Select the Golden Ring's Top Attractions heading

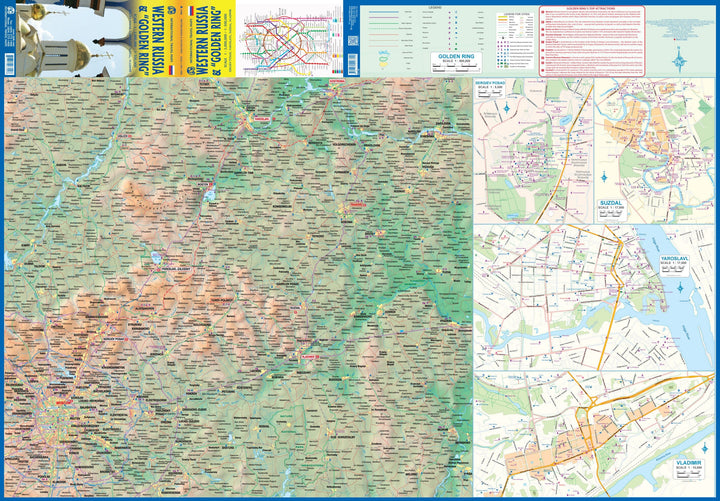pos(591,9)
